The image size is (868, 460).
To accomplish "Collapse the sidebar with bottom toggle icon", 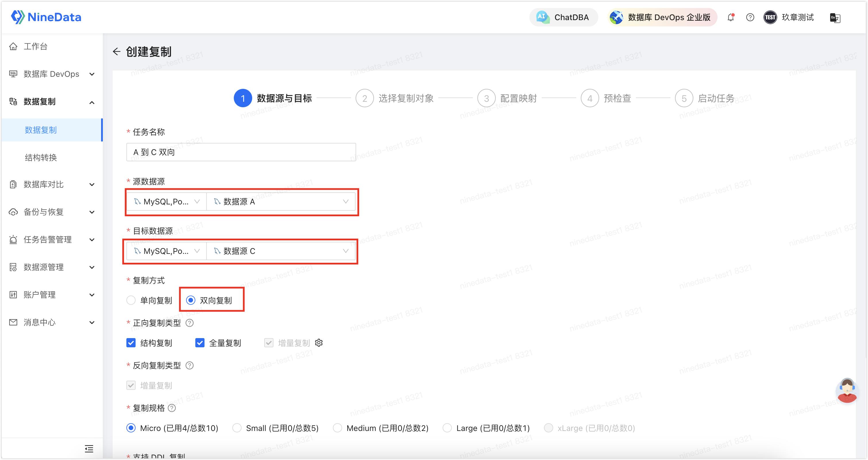I will pyautogui.click(x=89, y=449).
